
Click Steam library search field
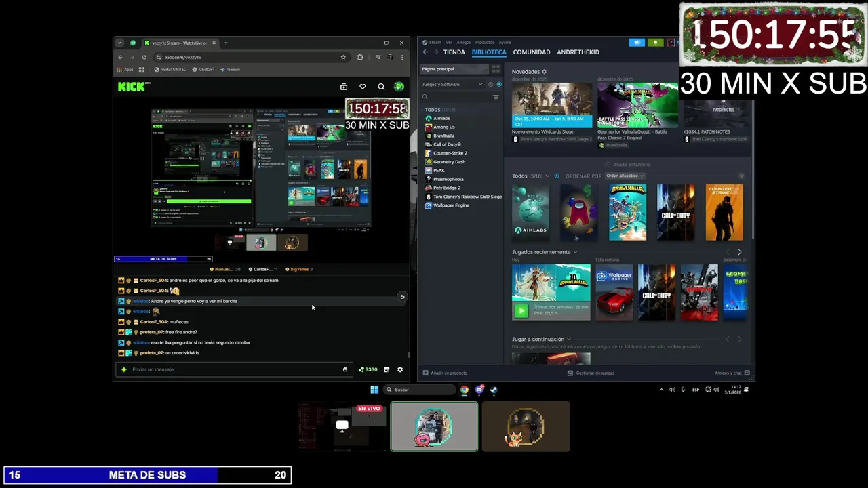click(454, 97)
